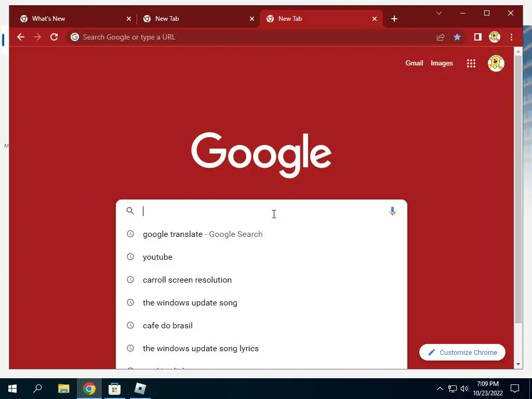Click the forward navigation arrow
532x399 pixels.
point(37,37)
